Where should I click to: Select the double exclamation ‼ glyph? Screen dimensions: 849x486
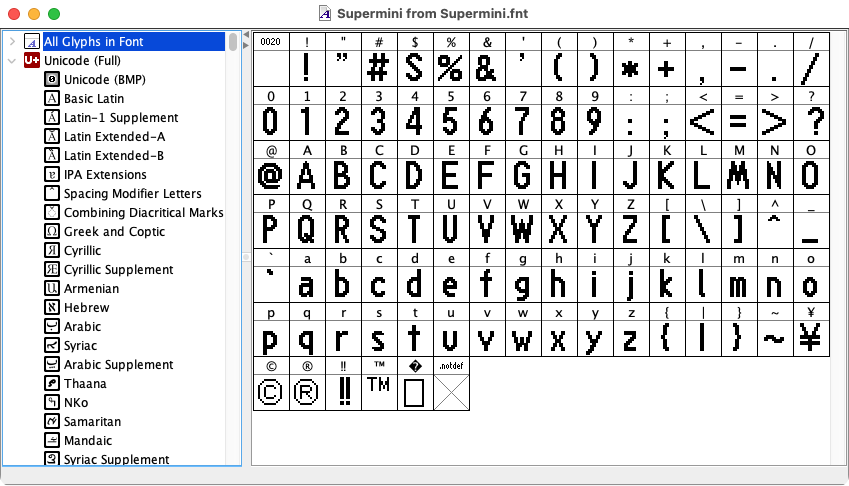click(343, 384)
